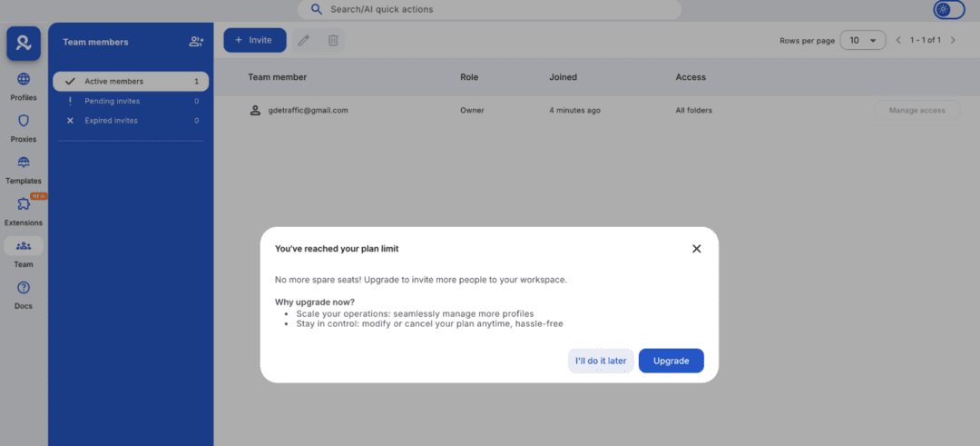The width and height of the screenshot is (980, 446).
Task: Click the trash delete icon
Action: (333, 40)
